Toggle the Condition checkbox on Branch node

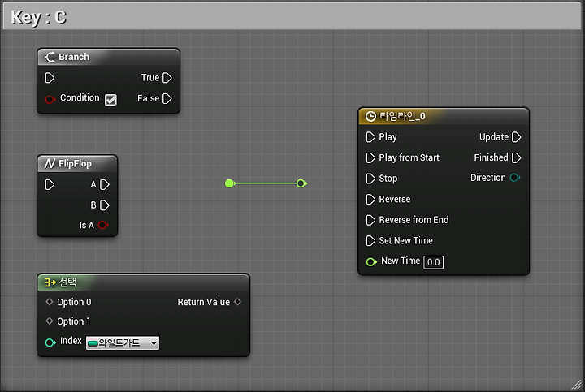point(110,100)
